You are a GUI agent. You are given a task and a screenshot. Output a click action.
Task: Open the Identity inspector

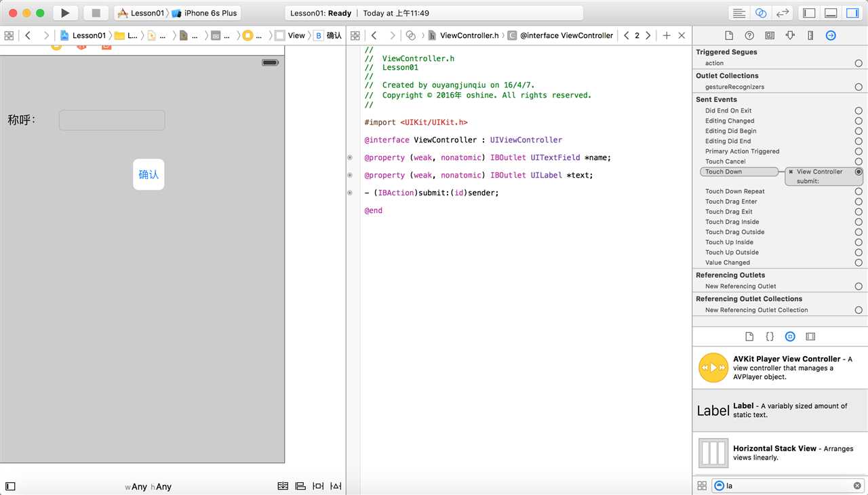tap(770, 35)
